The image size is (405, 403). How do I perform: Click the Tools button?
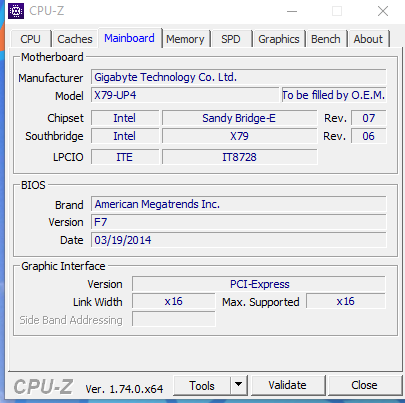point(202,385)
